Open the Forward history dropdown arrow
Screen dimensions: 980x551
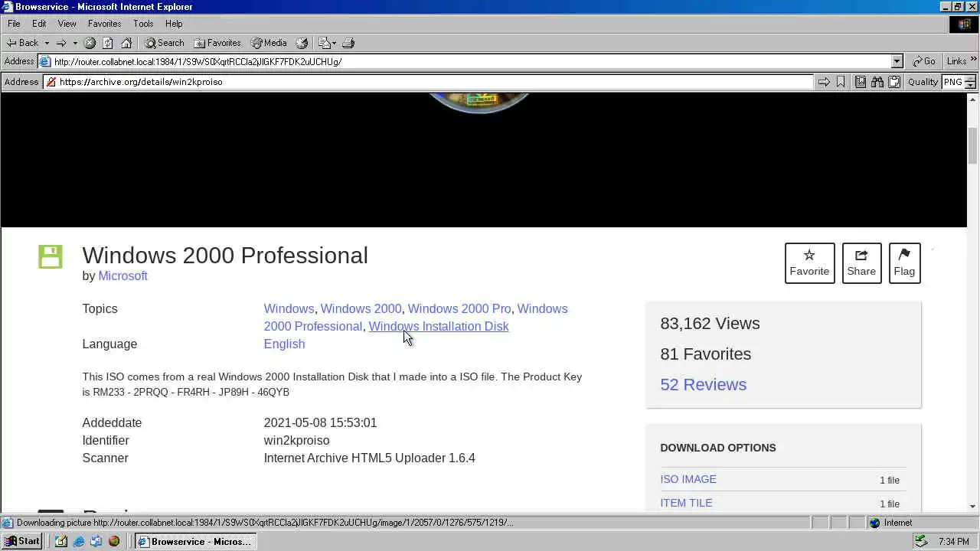pos(75,43)
